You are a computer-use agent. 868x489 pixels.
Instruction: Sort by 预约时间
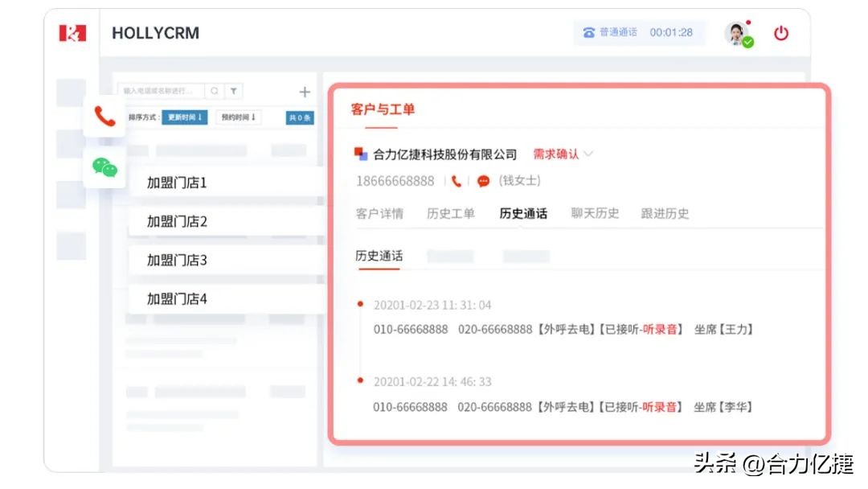tap(238, 117)
